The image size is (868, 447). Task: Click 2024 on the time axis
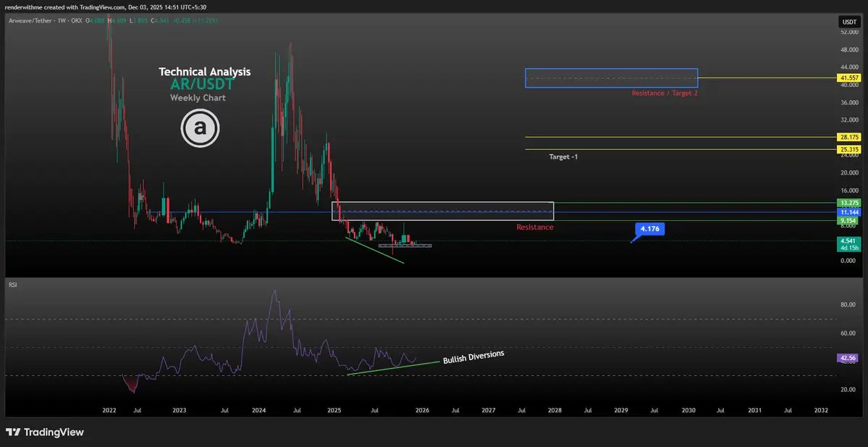[x=259, y=411]
